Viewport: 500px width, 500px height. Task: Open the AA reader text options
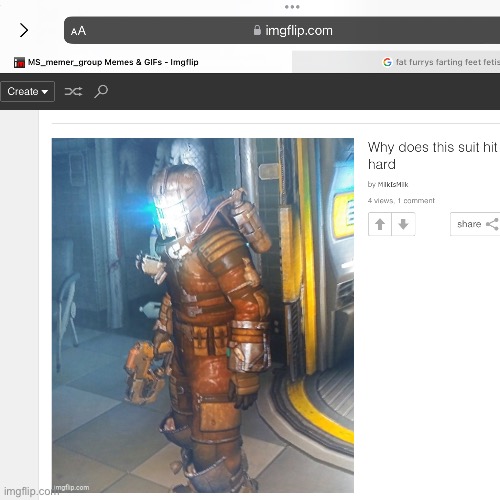click(x=78, y=31)
